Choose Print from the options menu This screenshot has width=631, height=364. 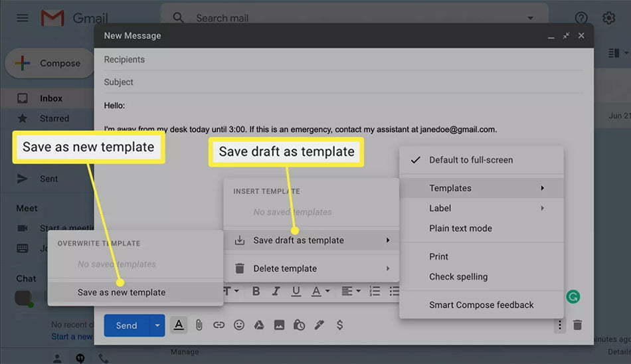pos(438,256)
